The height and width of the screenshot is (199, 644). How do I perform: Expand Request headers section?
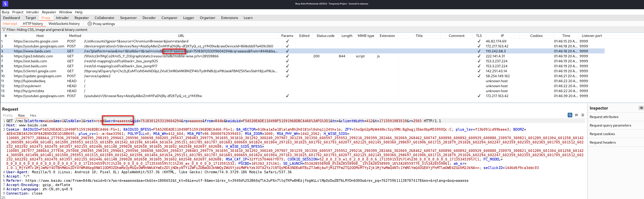coord(602,142)
